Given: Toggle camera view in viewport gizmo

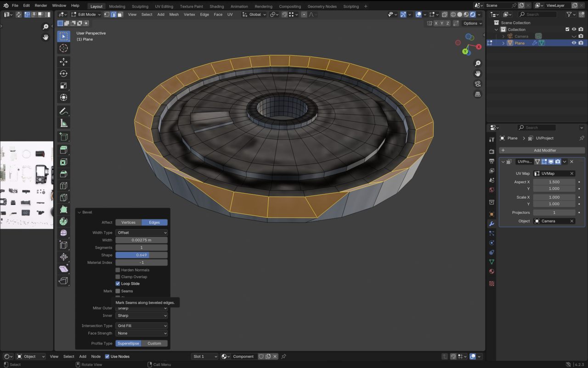Looking at the screenshot, I should (x=478, y=84).
